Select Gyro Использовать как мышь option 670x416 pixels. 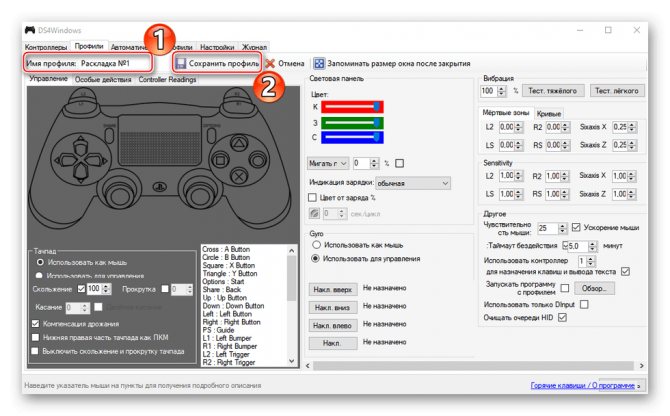316,245
